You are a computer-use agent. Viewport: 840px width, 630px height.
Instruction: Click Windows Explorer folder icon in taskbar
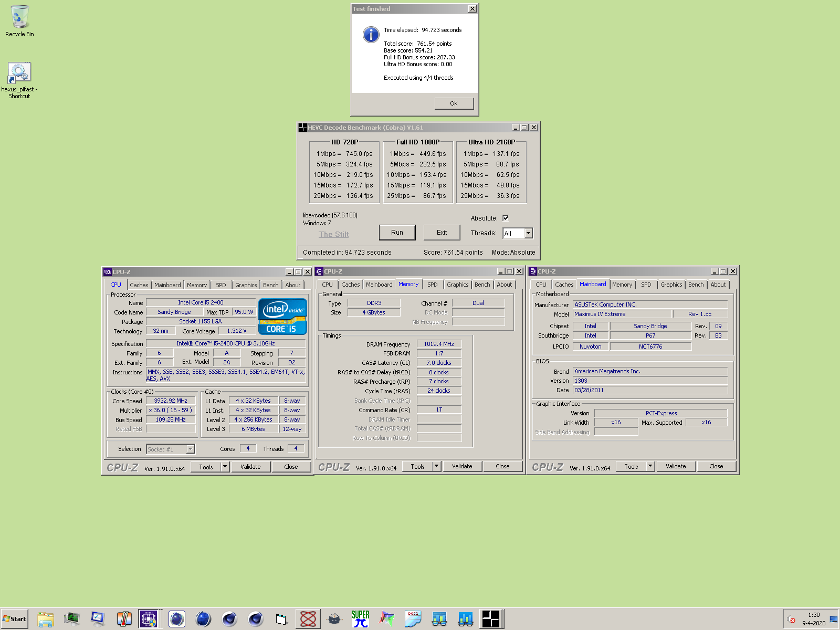point(46,619)
